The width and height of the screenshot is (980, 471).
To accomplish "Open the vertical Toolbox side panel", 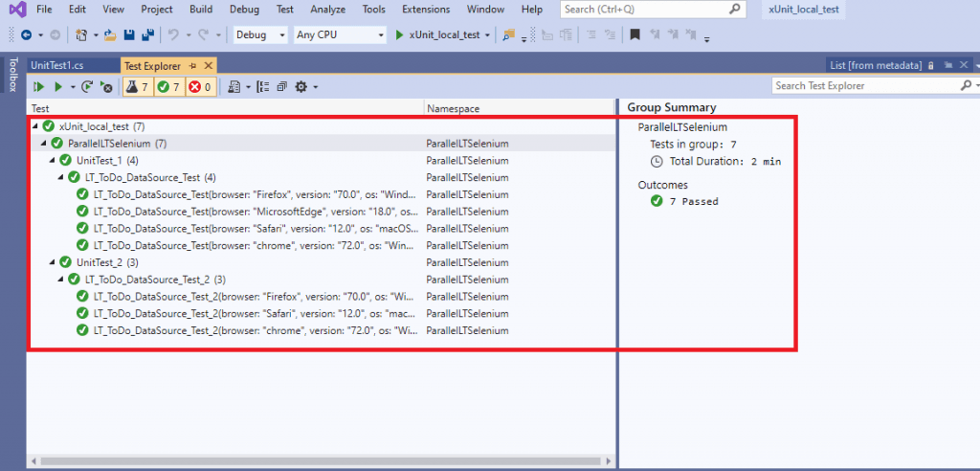I will [12, 75].
